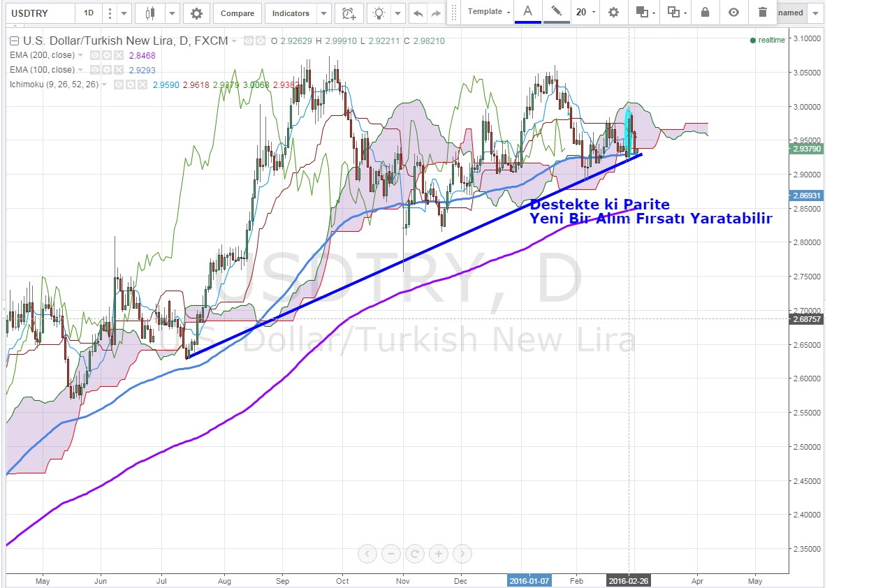Lock the selected drawing object
The image size is (892, 588).
(705, 12)
